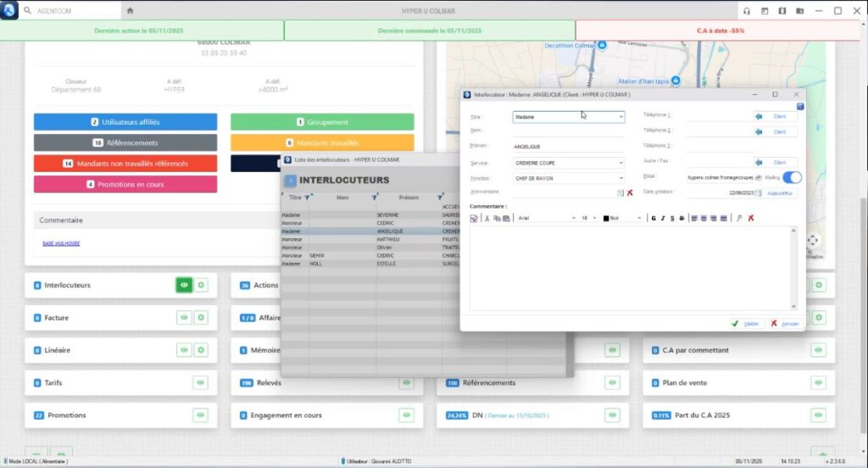Open the Arial font dropdown

(547, 218)
